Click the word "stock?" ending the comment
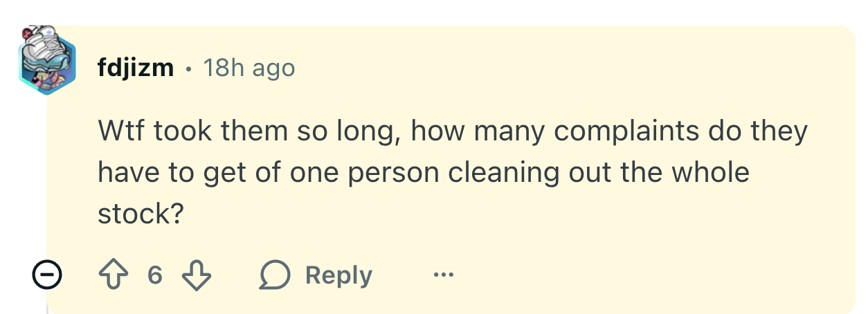This screenshot has height=314, width=868. click(141, 214)
